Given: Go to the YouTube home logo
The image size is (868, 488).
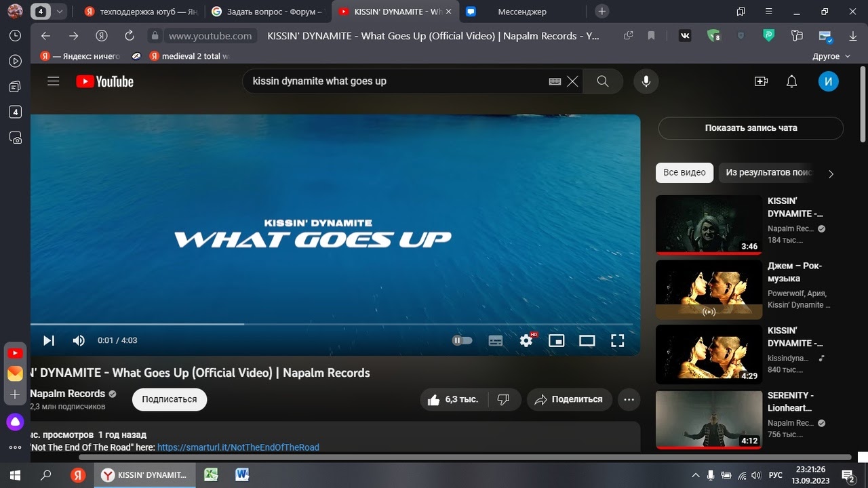Looking at the screenshot, I should click(104, 81).
